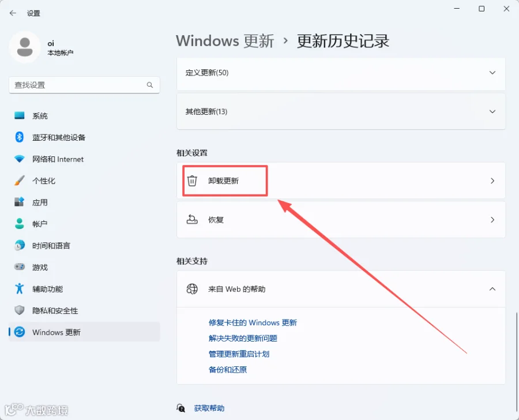Open 时间和语言 settings category
This screenshot has height=420, width=519.
click(84, 245)
